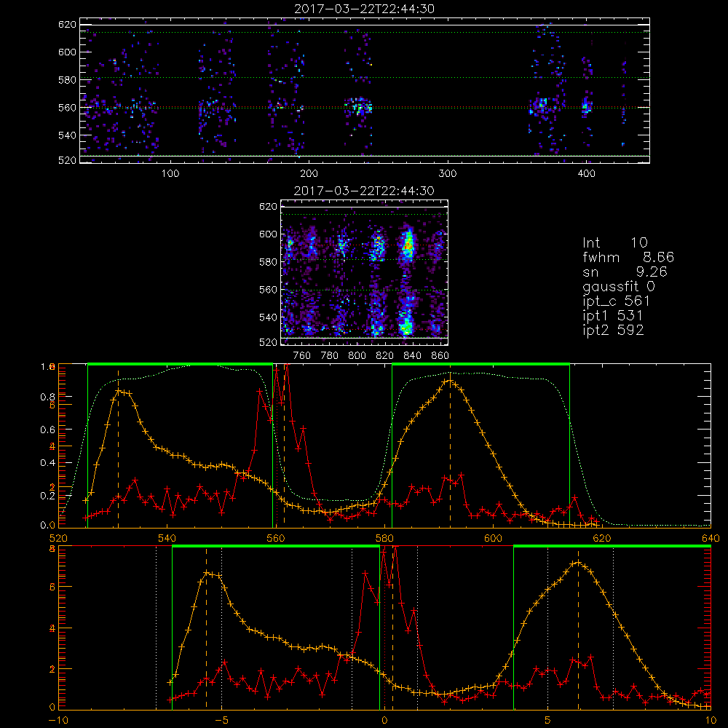The image size is (728, 728).
Task: Click x-axis label 300 of top spectrogram
Action: point(448,174)
